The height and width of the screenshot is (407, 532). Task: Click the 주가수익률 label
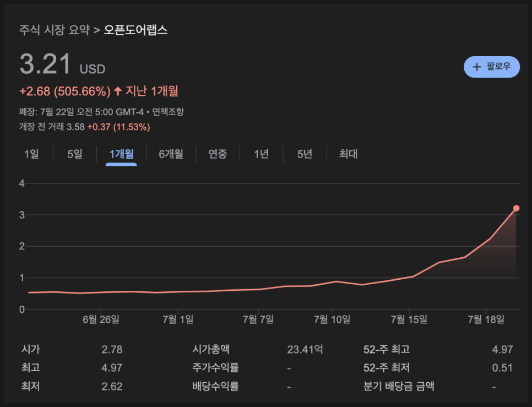pos(215,368)
